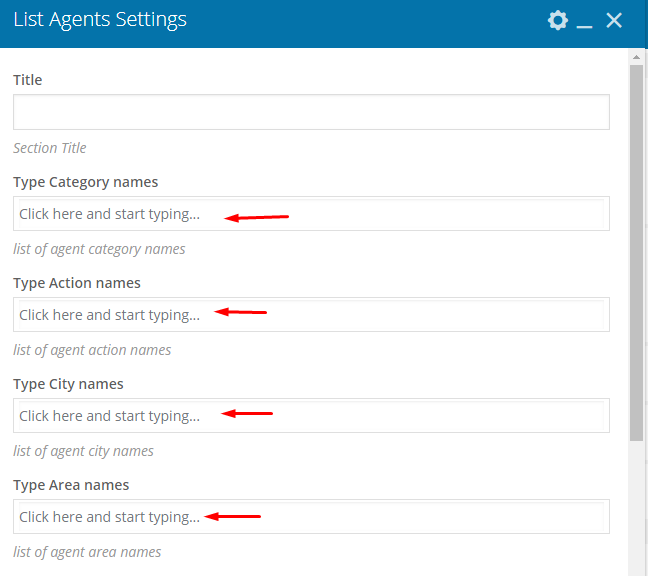Click the vertical scrollbar thumb
The width and height of the screenshot is (648, 576).
click(x=636, y=253)
